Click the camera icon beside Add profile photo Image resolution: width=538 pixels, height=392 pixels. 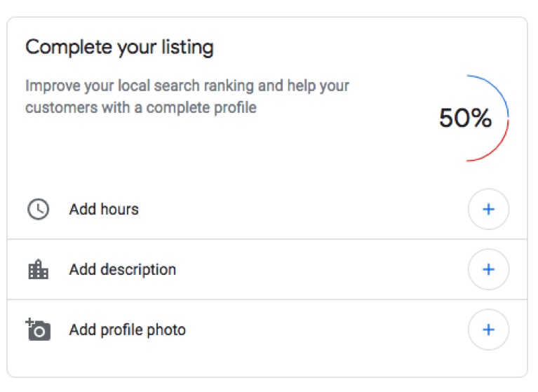coord(38,330)
